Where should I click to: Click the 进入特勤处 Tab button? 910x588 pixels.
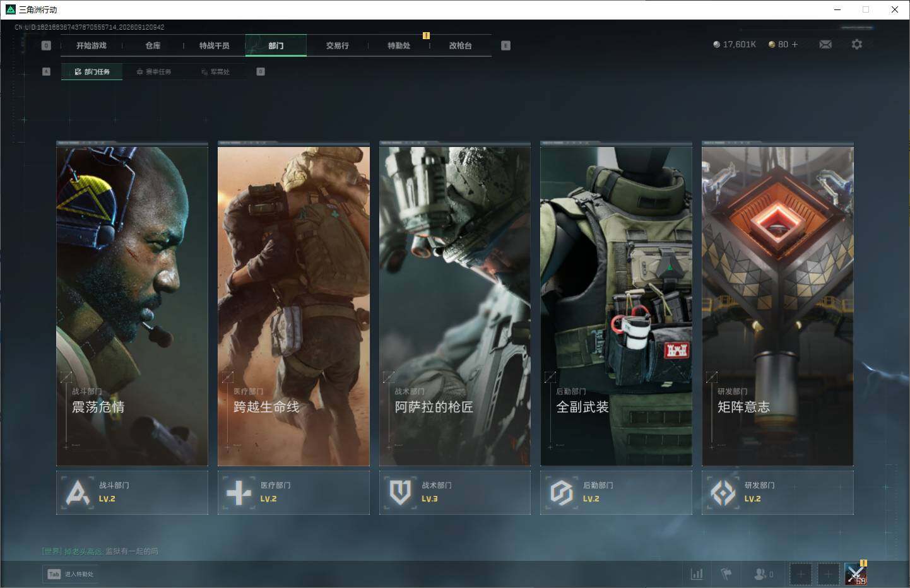pos(71,574)
